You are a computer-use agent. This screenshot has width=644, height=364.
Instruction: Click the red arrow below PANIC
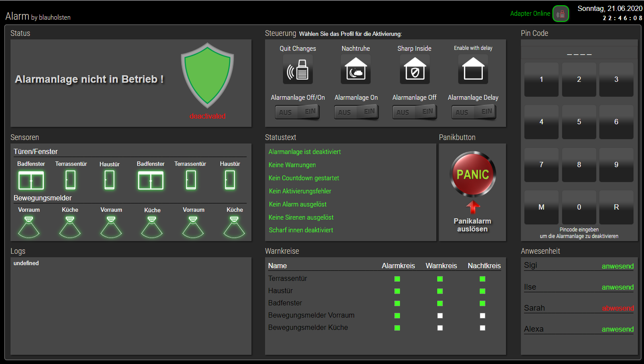coord(473,207)
